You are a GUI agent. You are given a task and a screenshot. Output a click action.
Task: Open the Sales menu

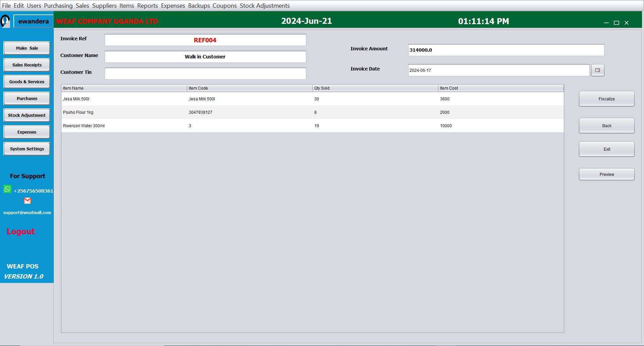pos(82,6)
